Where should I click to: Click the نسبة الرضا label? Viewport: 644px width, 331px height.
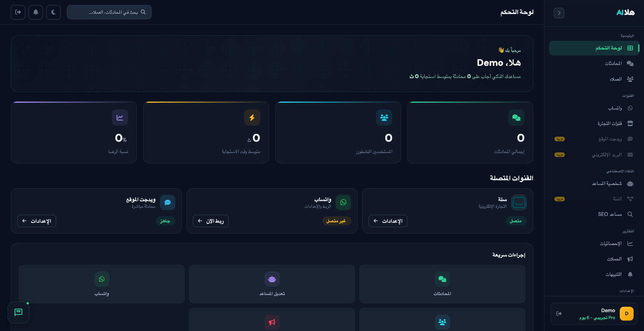(118, 152)
